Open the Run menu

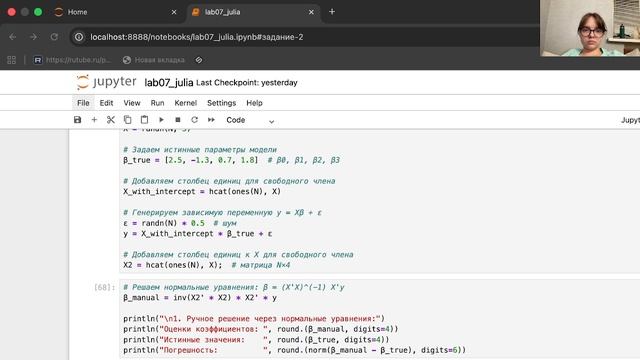(x=157, y=103)
